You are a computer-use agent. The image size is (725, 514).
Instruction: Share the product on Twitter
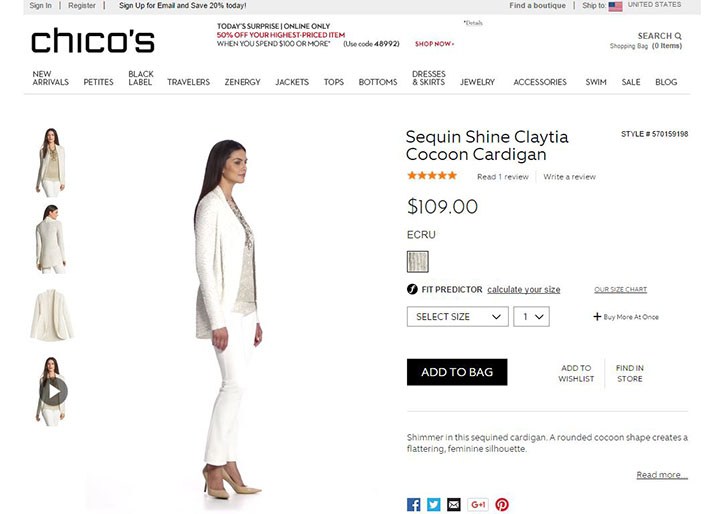(x=433, y=504)
